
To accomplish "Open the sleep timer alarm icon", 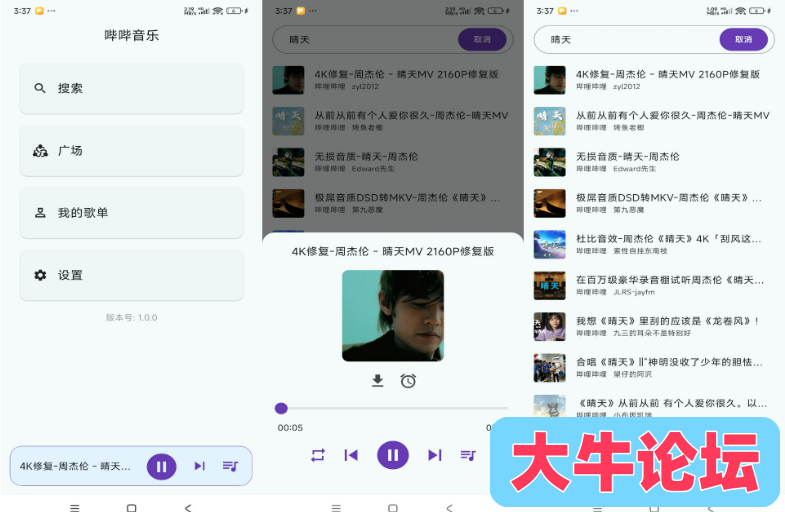I will [408, 381].
